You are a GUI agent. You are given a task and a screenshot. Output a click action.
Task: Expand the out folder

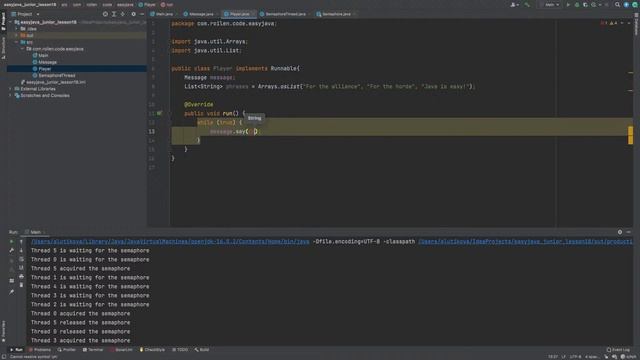coord(17,36)
